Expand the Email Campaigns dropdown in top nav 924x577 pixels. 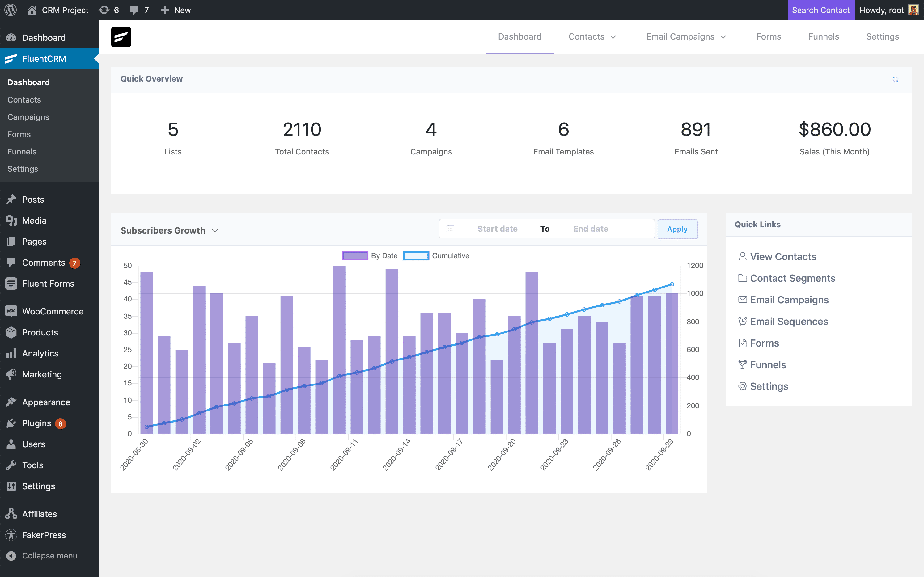pos(686,37)
